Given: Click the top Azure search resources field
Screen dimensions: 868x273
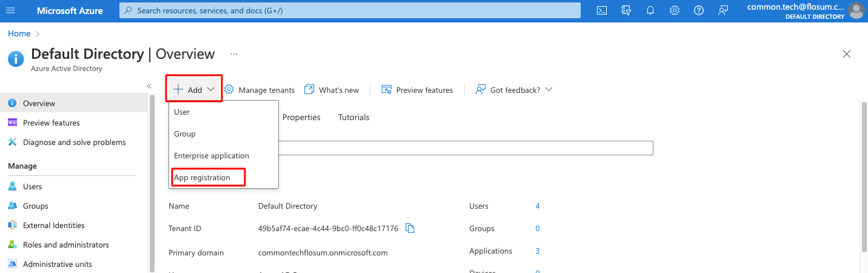Looking at the screenshot, I should tap(350, 10).
